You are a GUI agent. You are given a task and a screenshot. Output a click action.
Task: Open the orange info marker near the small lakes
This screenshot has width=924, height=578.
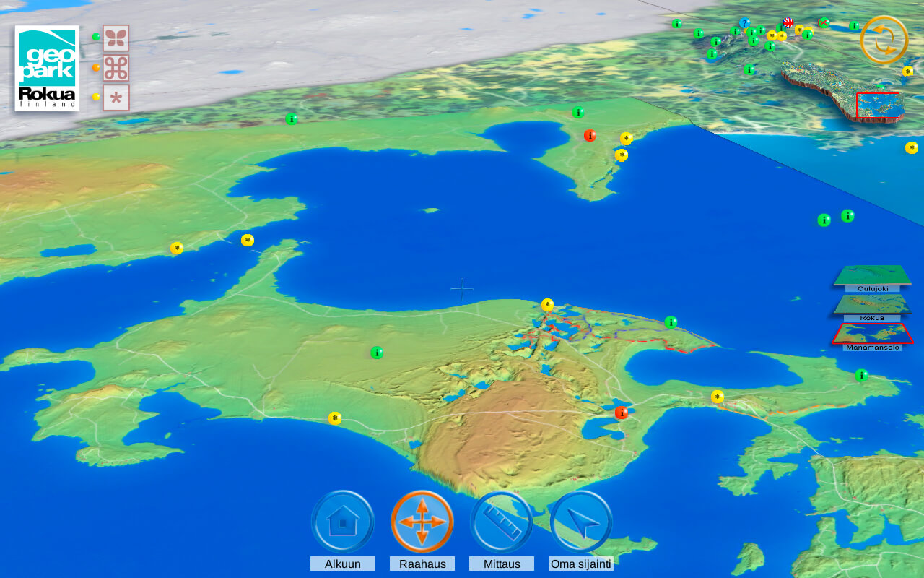[x=622, y=413]
